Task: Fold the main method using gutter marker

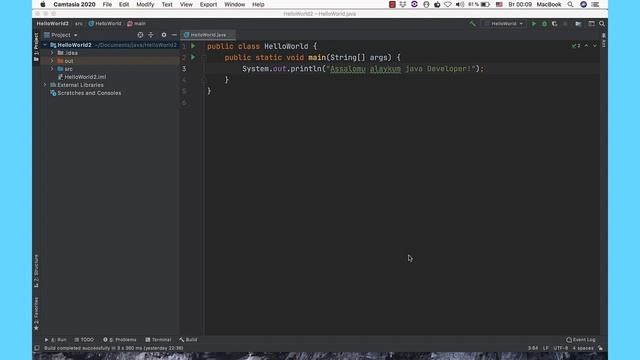Action: tap(204, 58)
